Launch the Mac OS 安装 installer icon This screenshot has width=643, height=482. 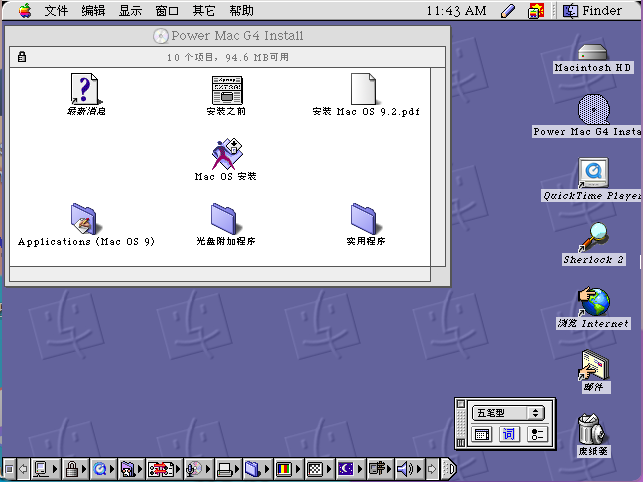click(227, 154)
